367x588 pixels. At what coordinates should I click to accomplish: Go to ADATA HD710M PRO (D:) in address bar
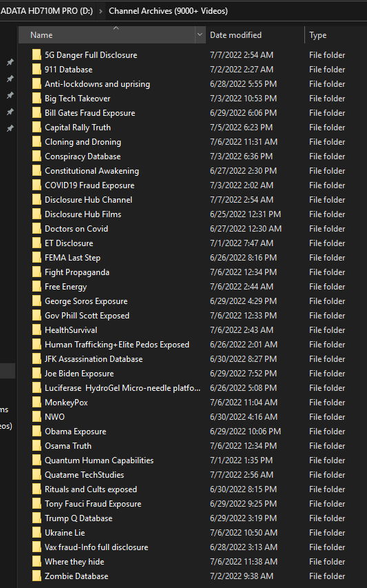47,11
